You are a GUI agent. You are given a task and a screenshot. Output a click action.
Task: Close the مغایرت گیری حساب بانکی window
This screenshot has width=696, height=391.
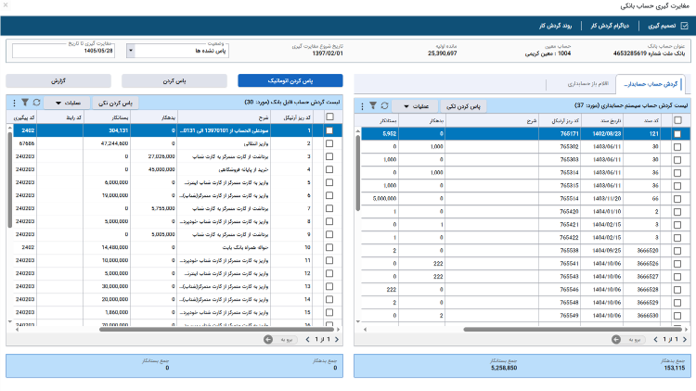(6, 5)
